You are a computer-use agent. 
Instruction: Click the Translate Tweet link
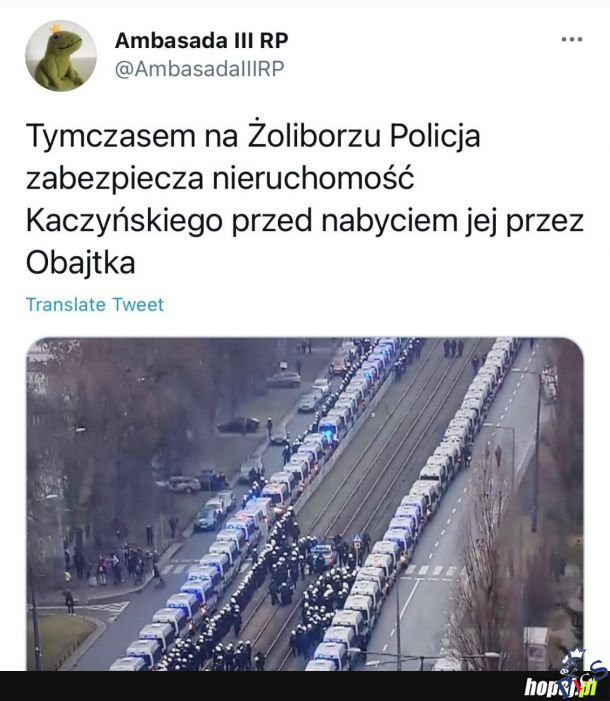click(95, 304)
